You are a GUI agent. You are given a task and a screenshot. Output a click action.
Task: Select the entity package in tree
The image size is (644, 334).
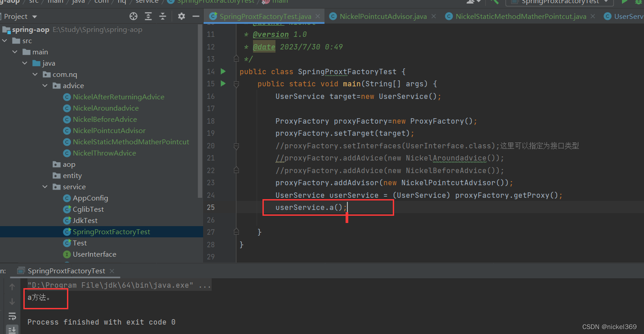click(72, 175)
